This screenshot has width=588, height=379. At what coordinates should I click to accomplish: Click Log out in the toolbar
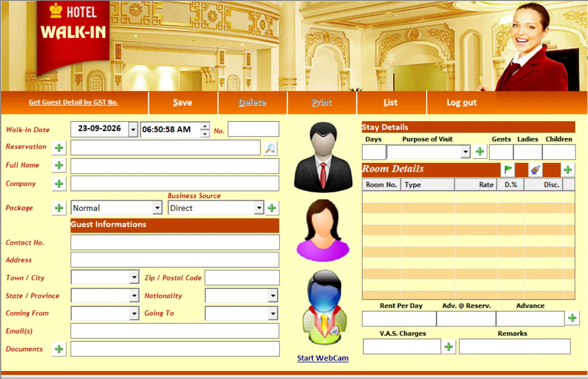pos(461,103)
